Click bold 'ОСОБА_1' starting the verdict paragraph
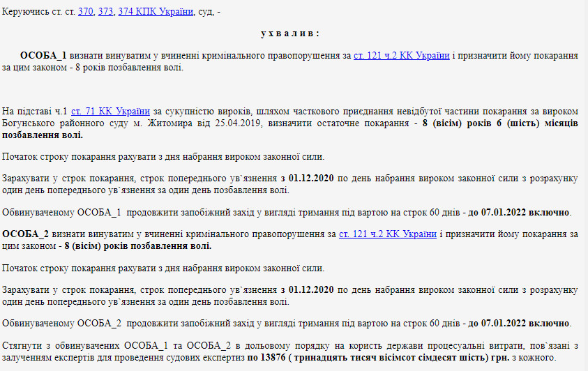 (x=43, y=56)
